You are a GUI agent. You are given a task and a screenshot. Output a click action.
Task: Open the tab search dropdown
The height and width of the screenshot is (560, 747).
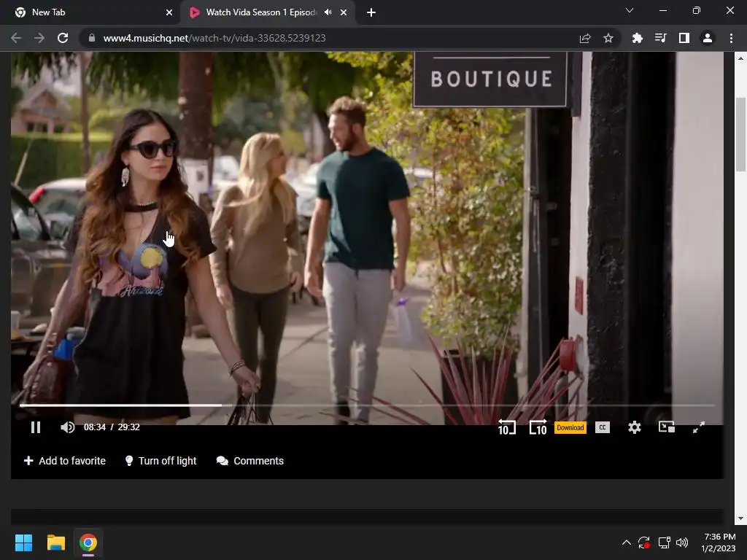pos(630,10)
